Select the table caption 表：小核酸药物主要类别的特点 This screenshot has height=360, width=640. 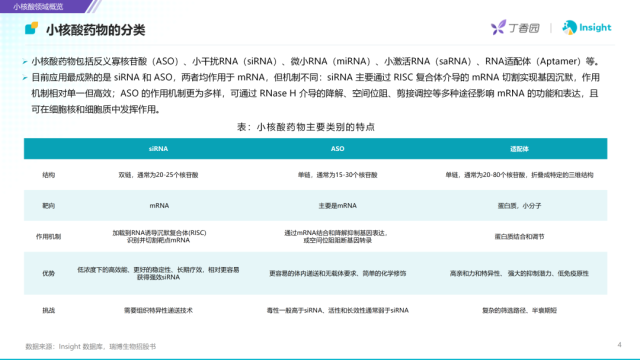306,127
